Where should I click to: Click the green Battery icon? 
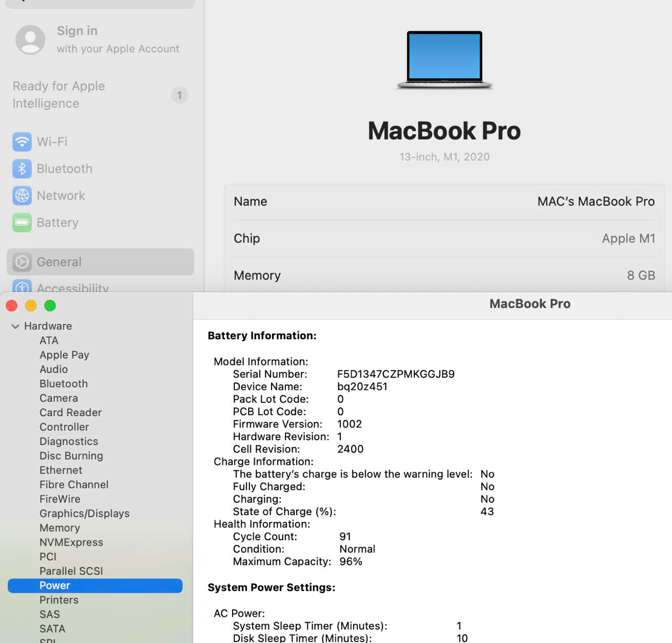pos(22,223)
